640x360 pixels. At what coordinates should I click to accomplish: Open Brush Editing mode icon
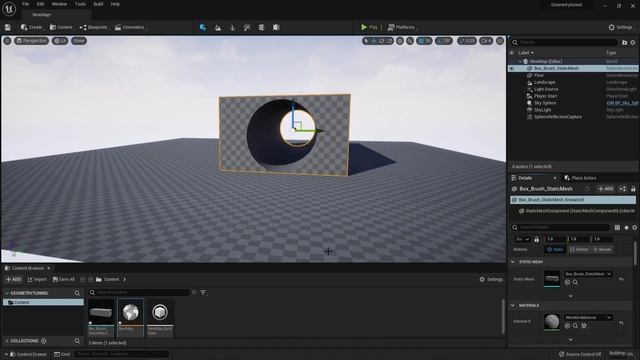pyautogui.click(x=276, y=27)
